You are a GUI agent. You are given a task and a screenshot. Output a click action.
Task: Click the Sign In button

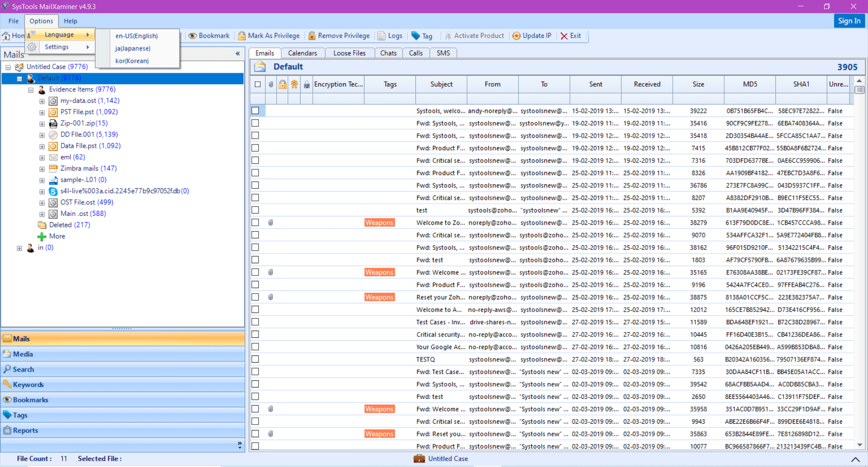[849, 21]
